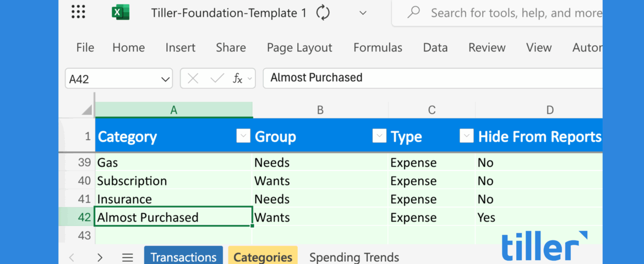Click the Gas category cell

click(174, 163)
